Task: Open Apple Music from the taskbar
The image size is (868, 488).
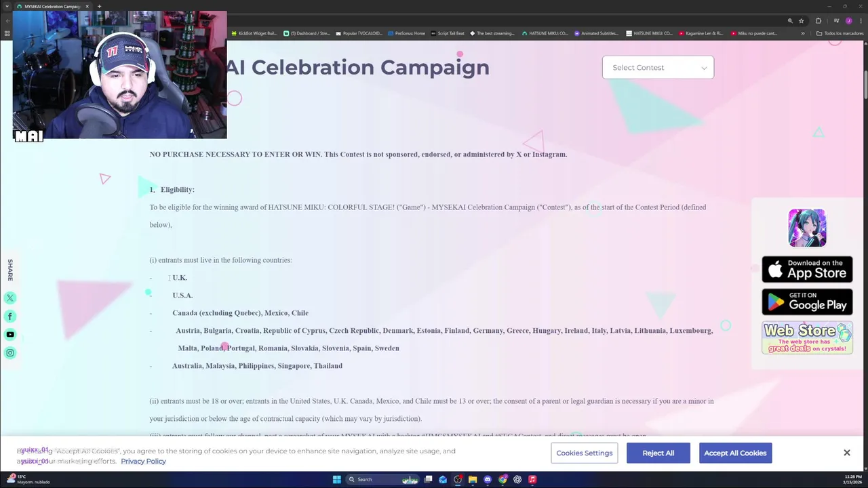Action: click(x=532, y=479)
